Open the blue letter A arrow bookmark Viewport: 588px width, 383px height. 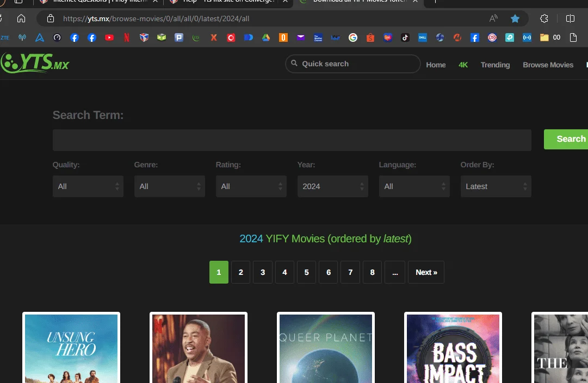(x=40, y=37)
